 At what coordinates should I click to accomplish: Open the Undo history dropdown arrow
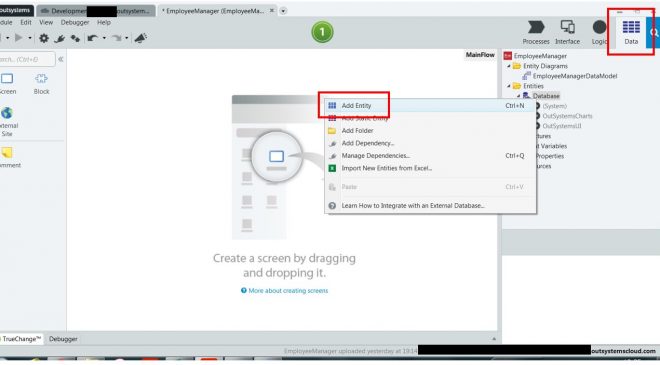[104, 38]
